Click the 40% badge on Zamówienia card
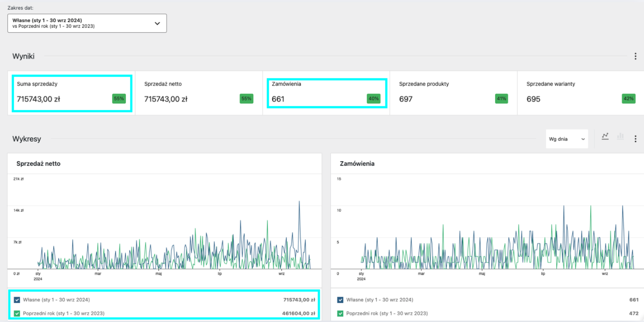 pyautogui.click(x=373, y=99)
